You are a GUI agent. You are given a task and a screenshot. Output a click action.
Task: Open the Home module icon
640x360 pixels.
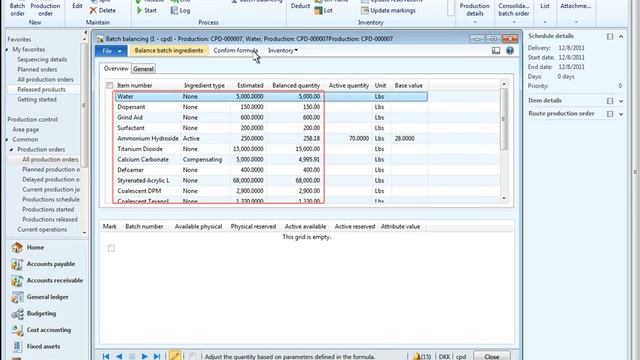point(17,247)
